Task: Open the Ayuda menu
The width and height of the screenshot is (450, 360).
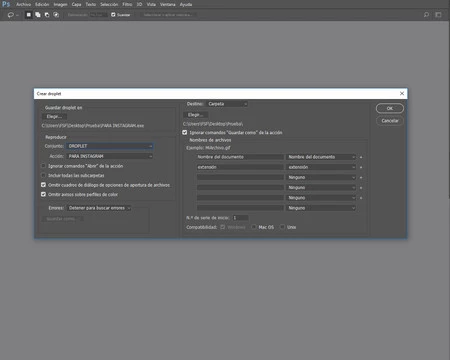Action: coord(186,4)
